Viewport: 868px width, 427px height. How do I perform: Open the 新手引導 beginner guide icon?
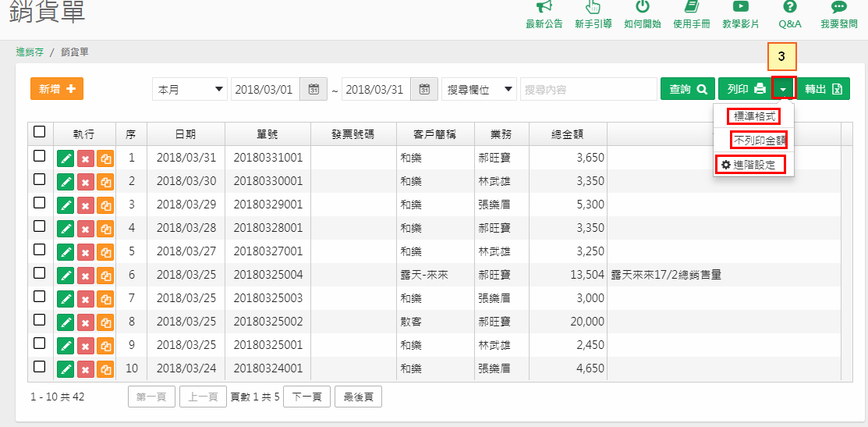pos(593,7)
